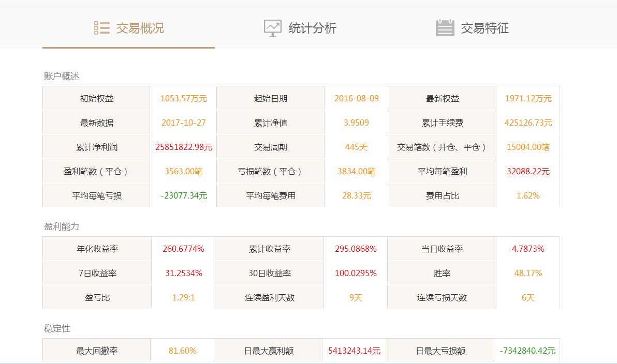Select the 交易概况 tab label

[x=140, y=28]
